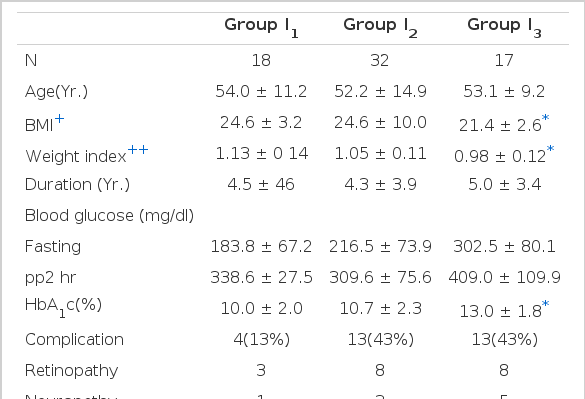Click the asterisk next to 13.0 ± 1.8
Screen dimensions: 585x399
[545, 304]
